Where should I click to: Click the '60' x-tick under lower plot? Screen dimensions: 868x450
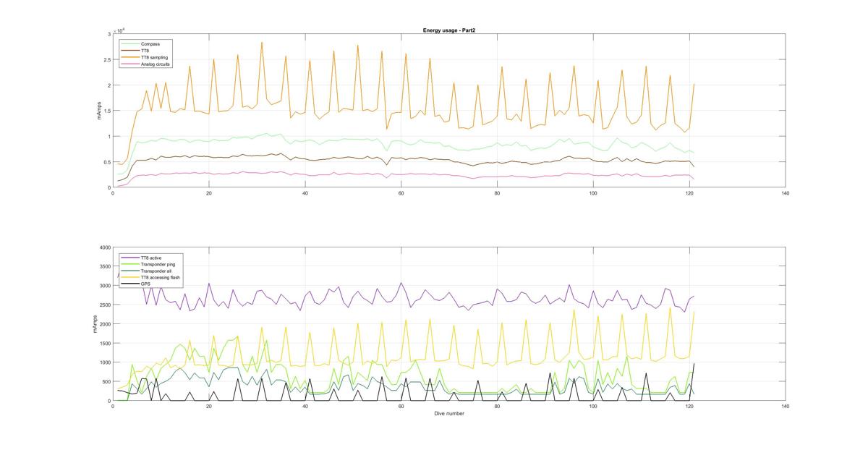coord(401,407)
